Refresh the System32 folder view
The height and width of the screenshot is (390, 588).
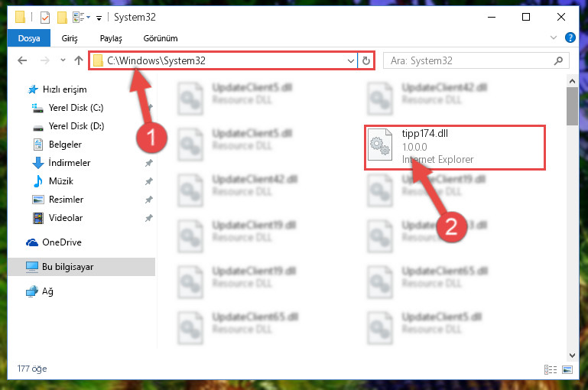click(366, 60)
